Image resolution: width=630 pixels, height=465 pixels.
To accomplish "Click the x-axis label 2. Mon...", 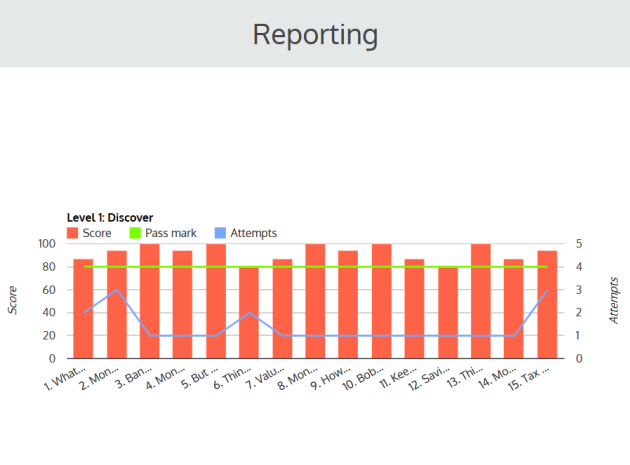I will pos(99,378).
